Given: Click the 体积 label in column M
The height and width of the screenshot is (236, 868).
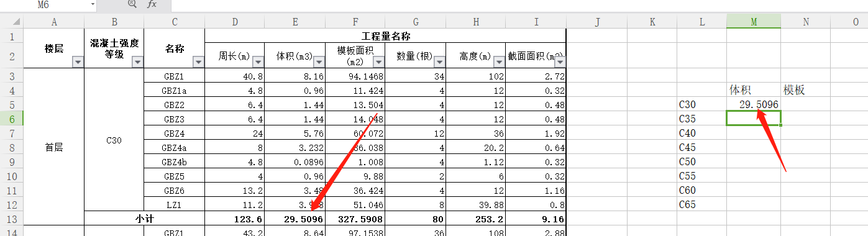Looking at the screenshot, I should tap(739, 90).
